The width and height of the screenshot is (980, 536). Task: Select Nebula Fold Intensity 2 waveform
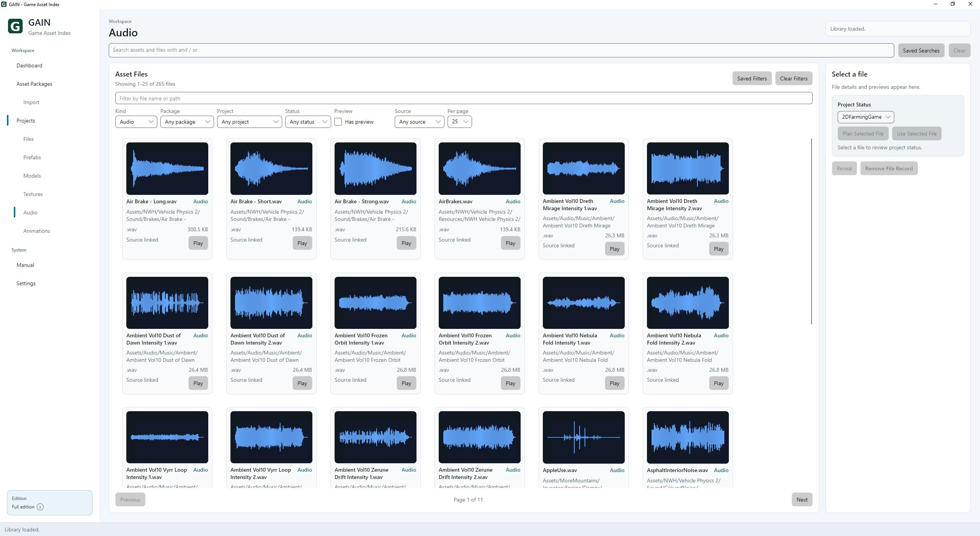point(688,303)
